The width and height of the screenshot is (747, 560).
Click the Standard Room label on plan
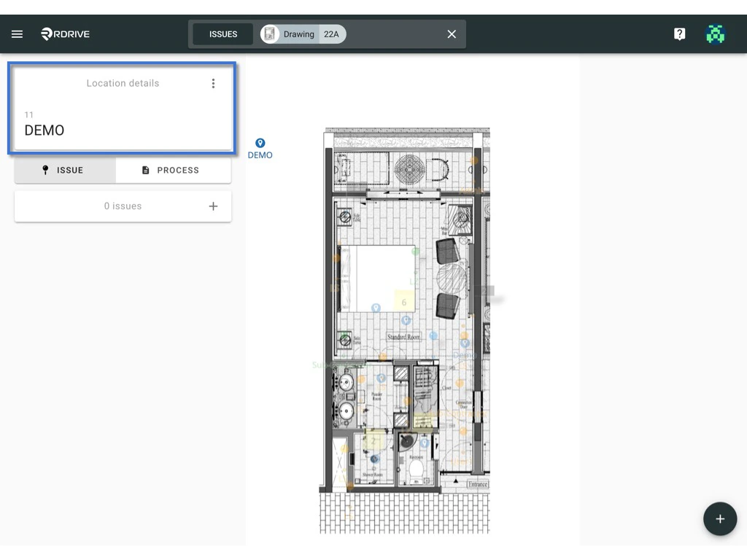[403, 337]
